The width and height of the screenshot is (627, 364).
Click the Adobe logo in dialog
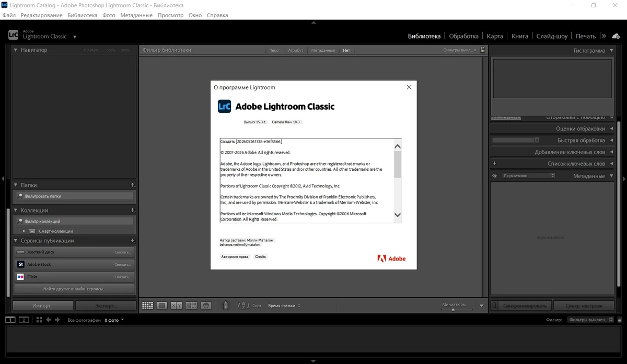point(391,258)
